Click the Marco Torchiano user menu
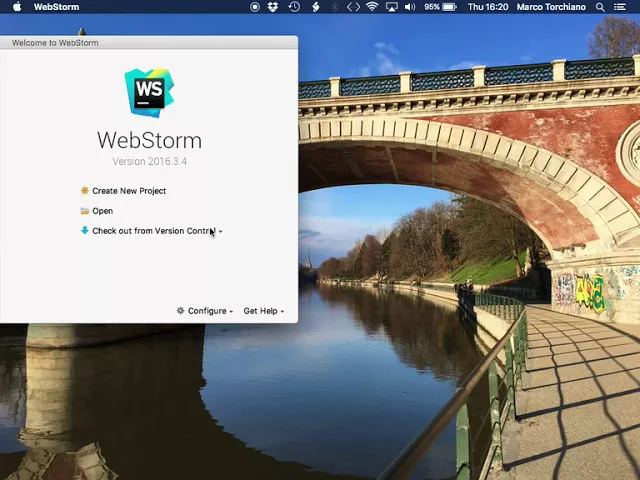The height and width of the screenshot is (480, 640). tap(551, 7)
